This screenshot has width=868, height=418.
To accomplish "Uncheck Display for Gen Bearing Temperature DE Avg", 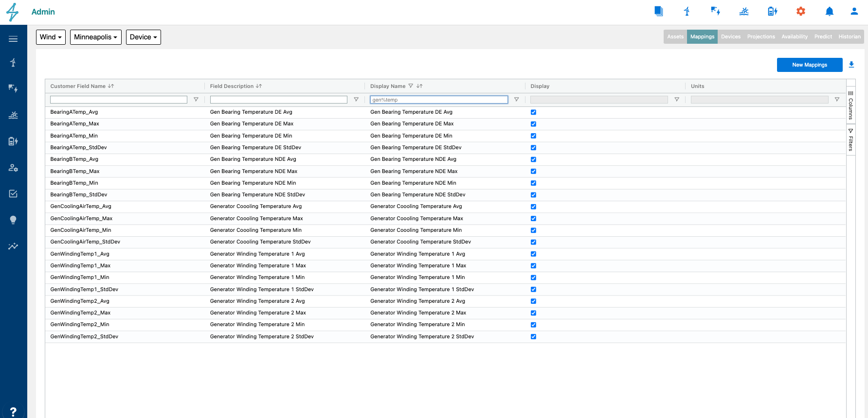I will tap(533, 112).
